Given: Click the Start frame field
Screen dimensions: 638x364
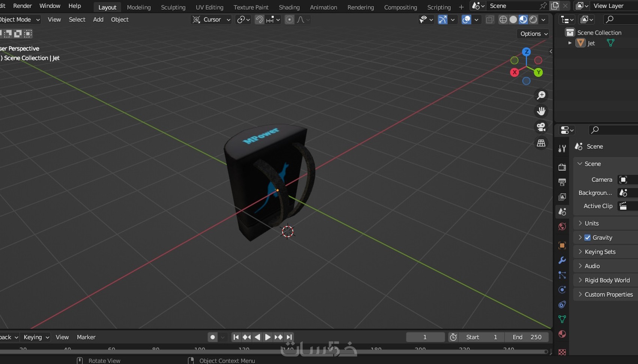Looking at the screenshot, I should (482, 337).
